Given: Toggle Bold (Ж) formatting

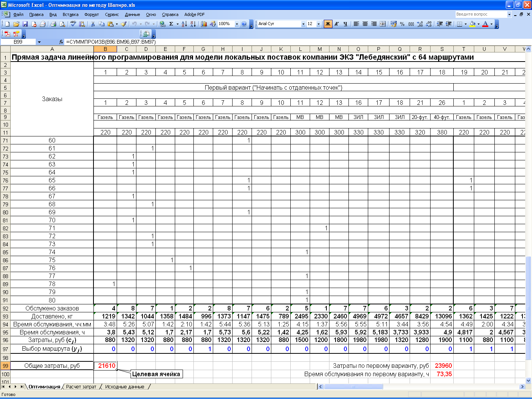Looking at the screenshot, I should click(x=328, y=24).
